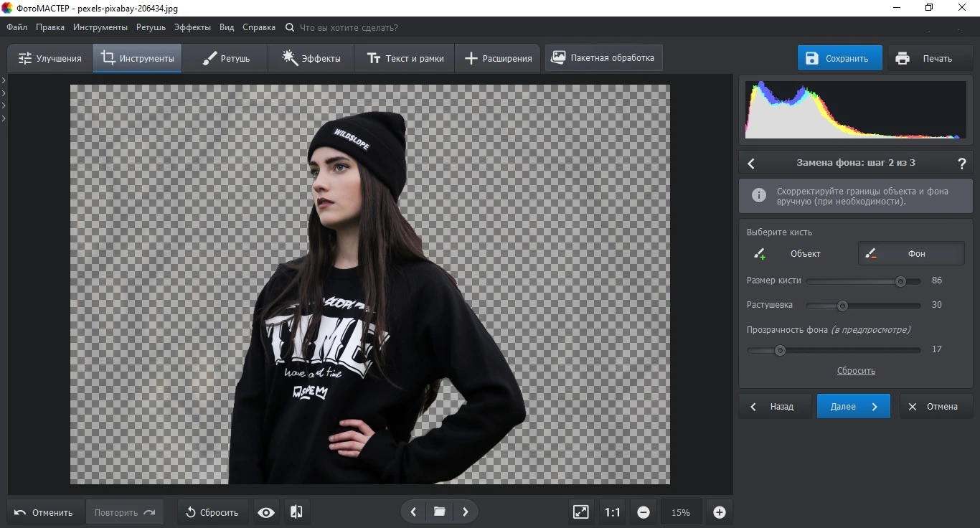Click the Далее button

coord(853,407)
